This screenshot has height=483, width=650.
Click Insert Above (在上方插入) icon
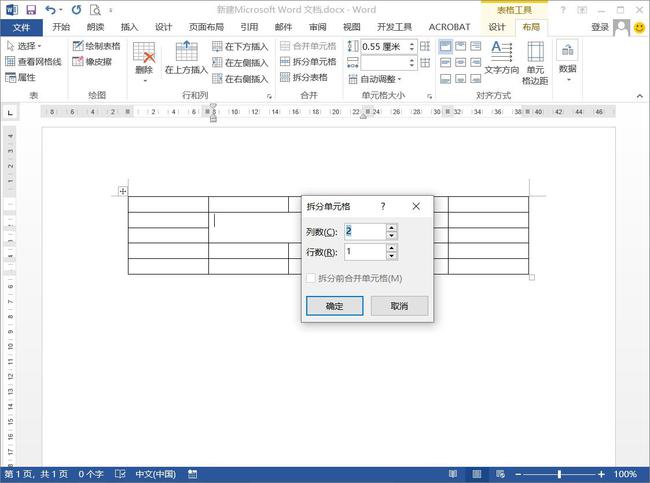(x=186, y=56)
